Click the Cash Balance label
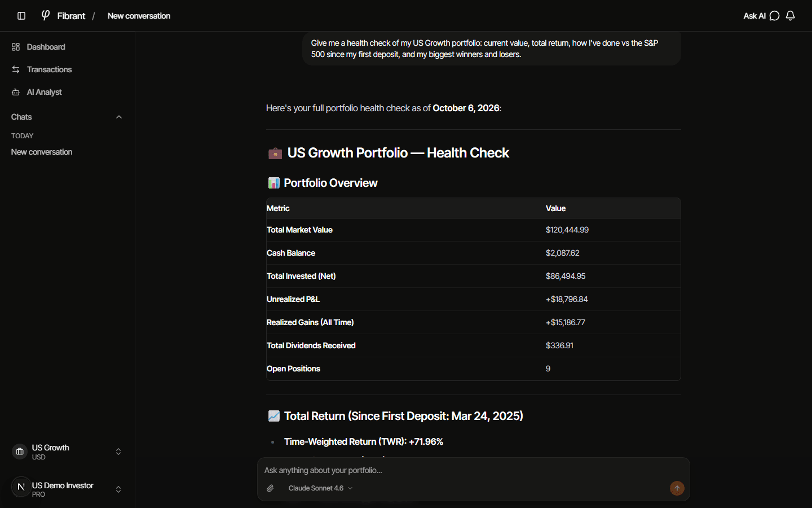This screenshot has height=508, width=812. click(x=291, y=253)
